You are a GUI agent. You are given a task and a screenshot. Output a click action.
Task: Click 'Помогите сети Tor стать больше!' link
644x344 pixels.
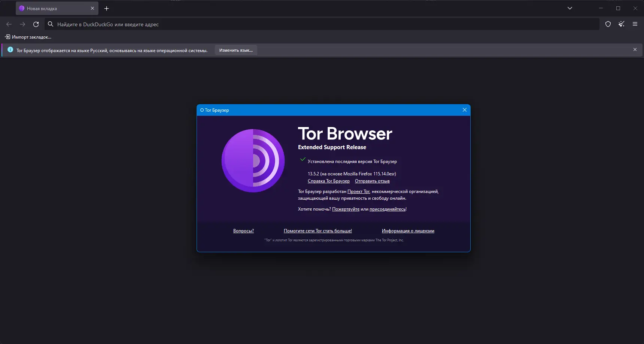[318, 231]
